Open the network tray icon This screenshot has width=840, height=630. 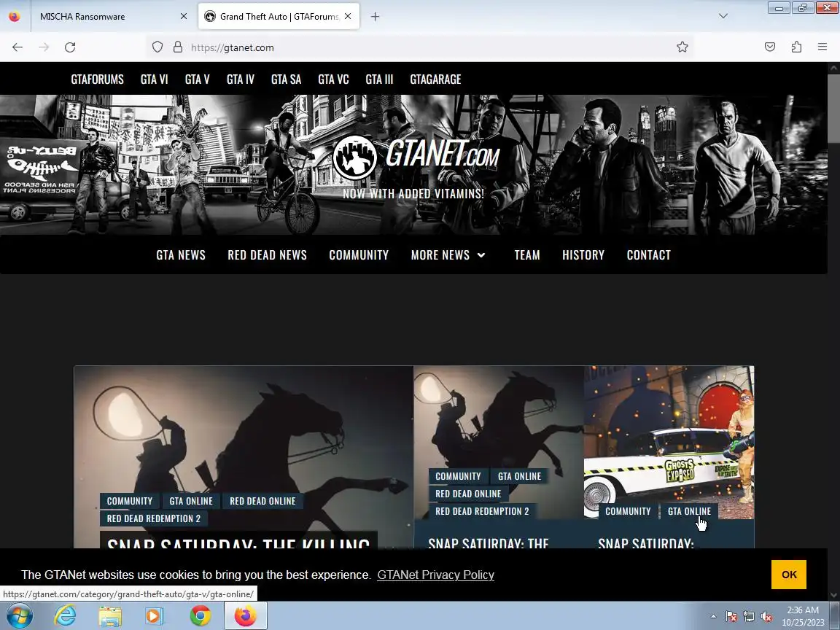coord(748,617)
